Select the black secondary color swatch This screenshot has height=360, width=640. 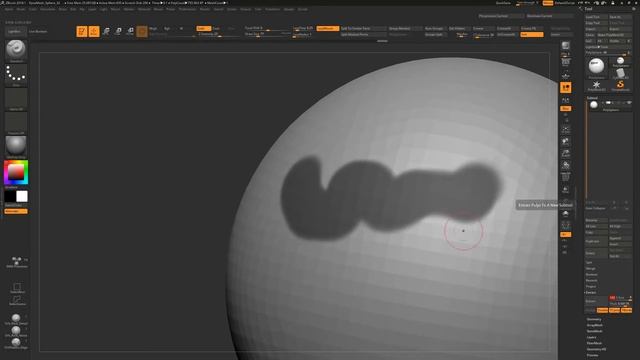point(10,196)
